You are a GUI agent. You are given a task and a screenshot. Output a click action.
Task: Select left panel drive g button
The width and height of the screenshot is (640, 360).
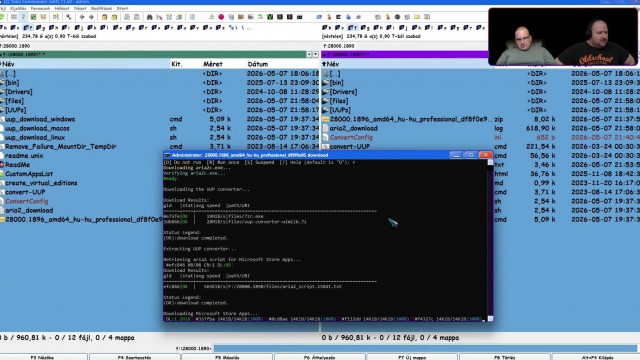[x=40, y=28]
